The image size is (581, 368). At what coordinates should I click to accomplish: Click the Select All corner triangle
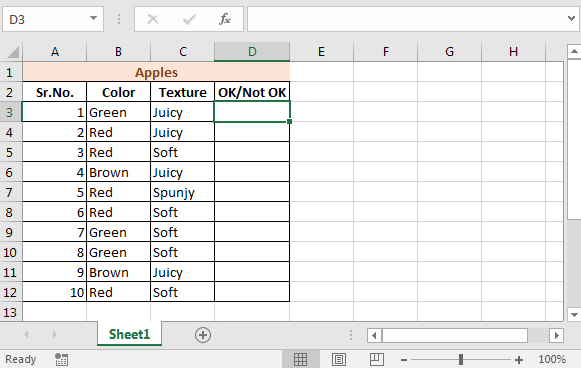(12, 52)
